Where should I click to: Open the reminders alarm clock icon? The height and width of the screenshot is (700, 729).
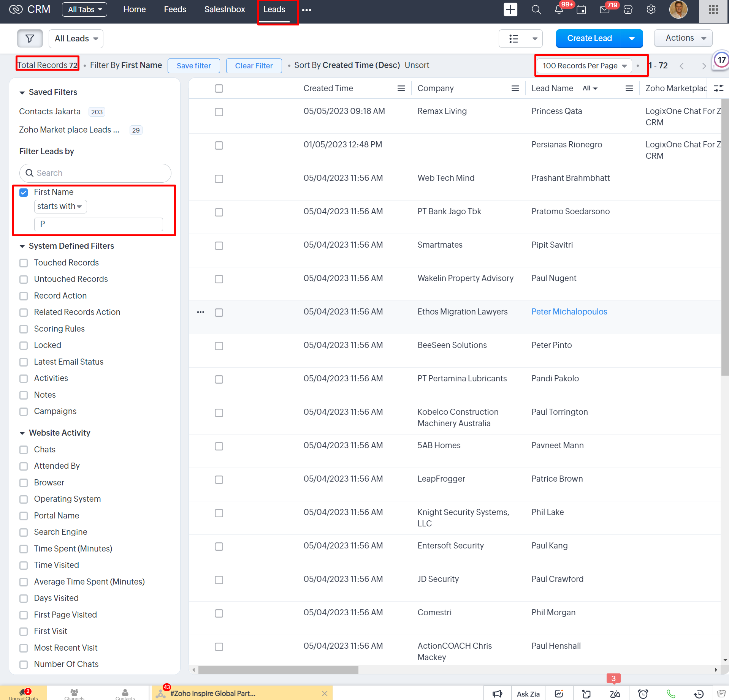(x=643, y=694)
